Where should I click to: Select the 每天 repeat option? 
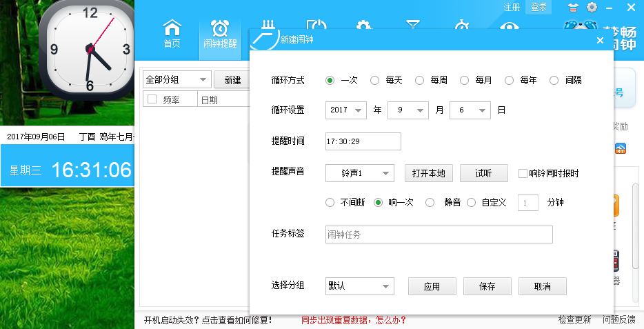(375, 80)
